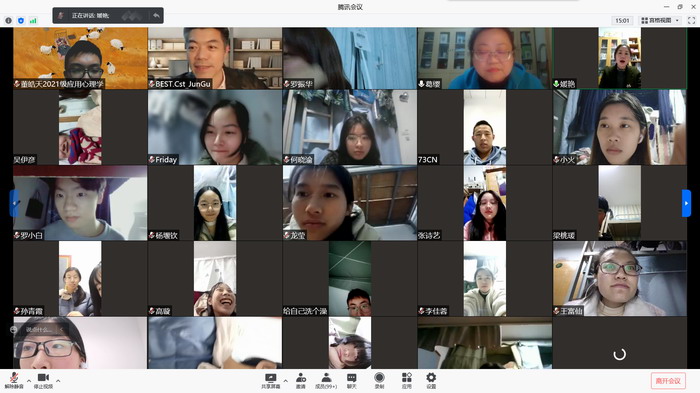The height and width of the screenshot is (393, 700).
Task: Click the 腾讯会议 window title
Action: pyautogui.click(x=350, y=7)
